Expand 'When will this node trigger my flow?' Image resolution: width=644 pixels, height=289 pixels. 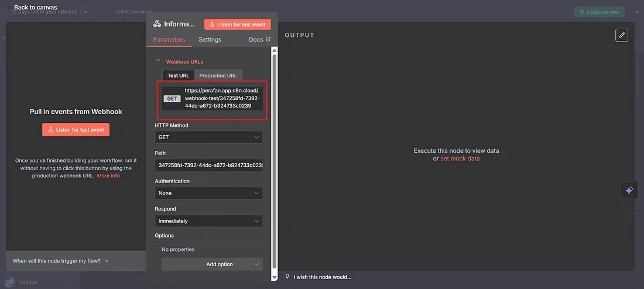pos(60,261)
